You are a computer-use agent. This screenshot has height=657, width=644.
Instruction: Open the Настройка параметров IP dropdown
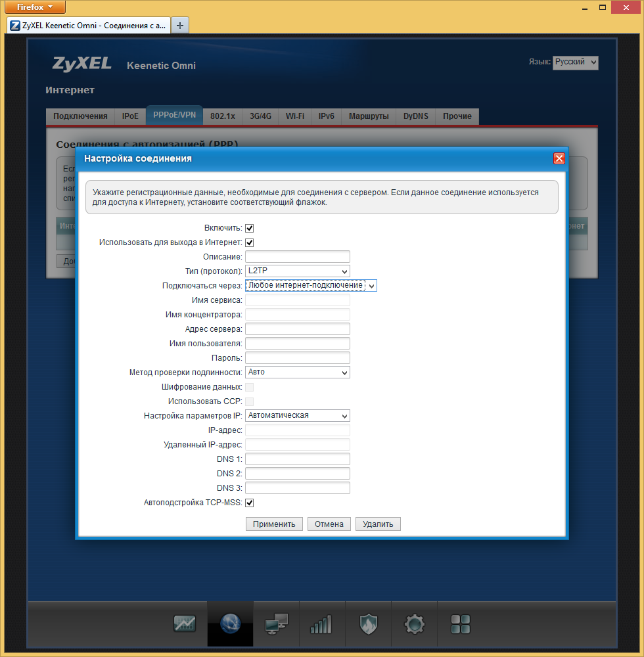[298, 416]
